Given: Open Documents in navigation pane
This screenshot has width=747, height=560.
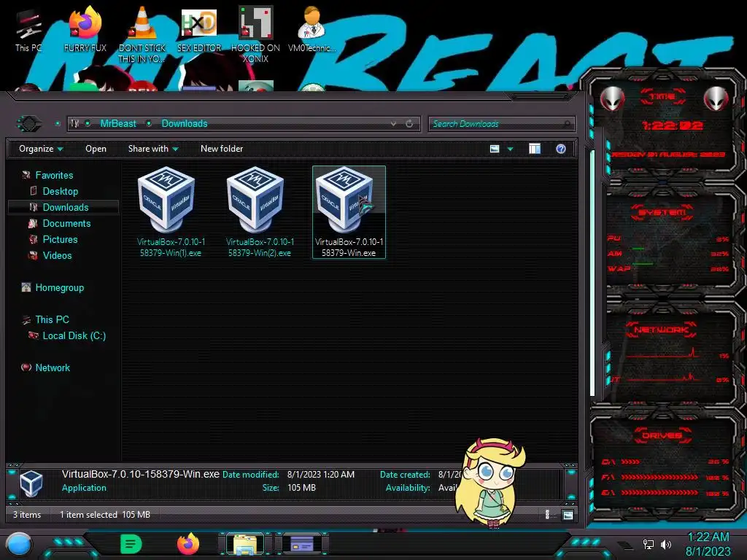Looking at the screenshot, I should (66, 223).
